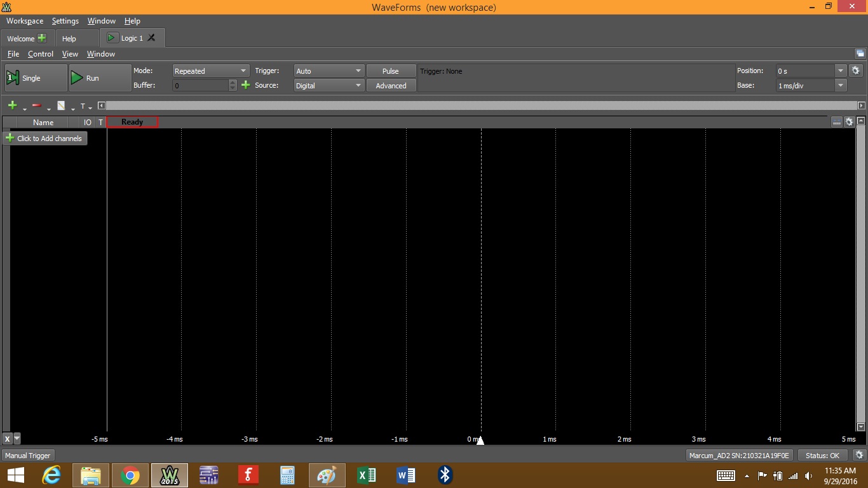This screenshot has width=868, height=488.
Task: Start acquisition with the Run button
Action: [92, 78]
